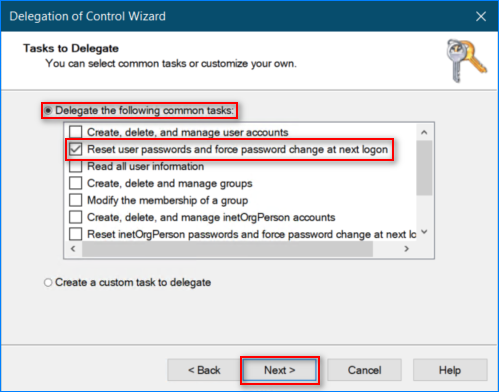The width and height of the screenshot is (499, 392).
Task: Check 'Create, delete, and manage inetOrgPerson accounts'
Action: [x=76, y=217]
